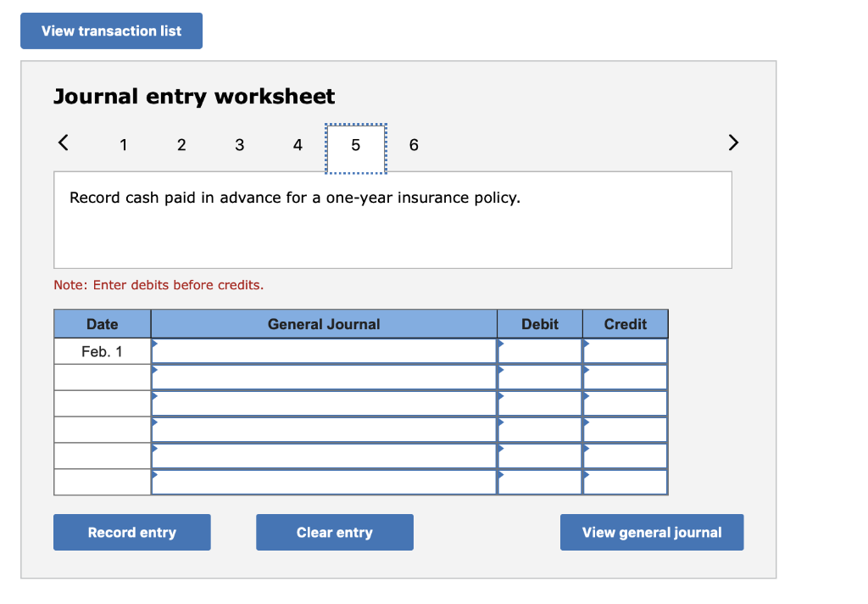
Task: Click the transaction description text box
Action: tap(392, 219)
